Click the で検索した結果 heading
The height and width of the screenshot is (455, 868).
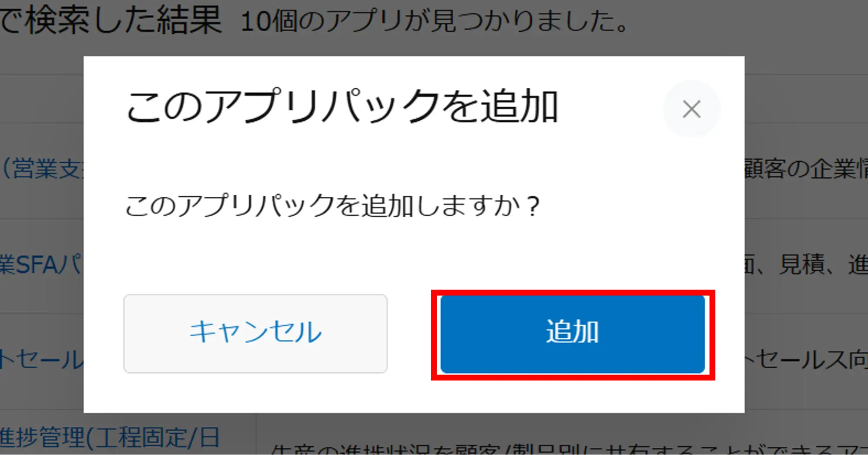(111, 20)
